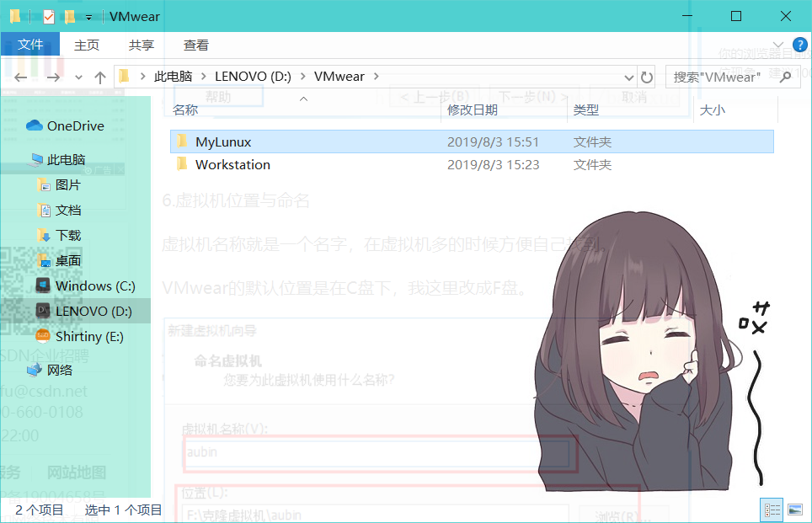Viewport: 812px width, 523px height.
Task: Switch to the 共享 ribbon tab
Action: [x=142, y=45]
